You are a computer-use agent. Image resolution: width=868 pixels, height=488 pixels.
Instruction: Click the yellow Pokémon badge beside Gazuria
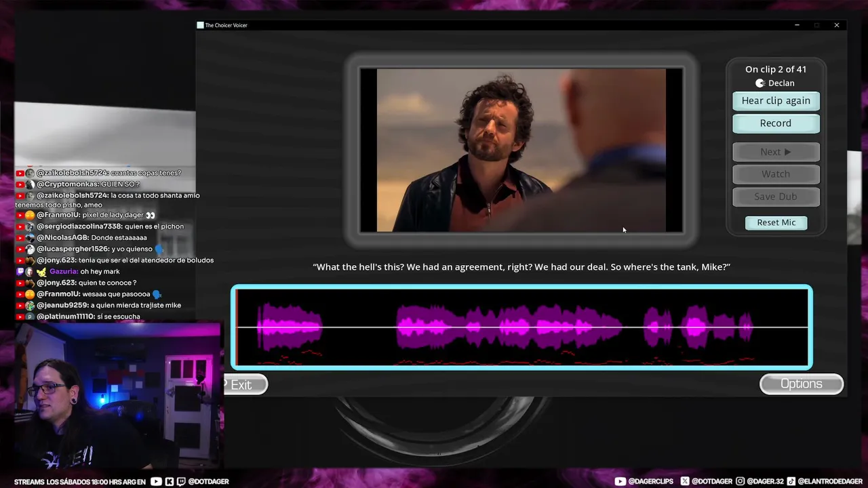pyautogui.click(x=41, y=271)
